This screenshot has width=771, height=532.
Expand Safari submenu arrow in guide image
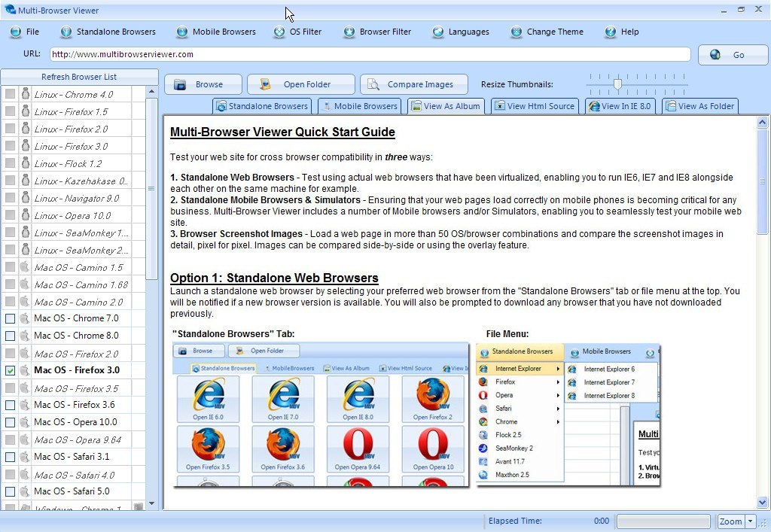tap(558, 408)
